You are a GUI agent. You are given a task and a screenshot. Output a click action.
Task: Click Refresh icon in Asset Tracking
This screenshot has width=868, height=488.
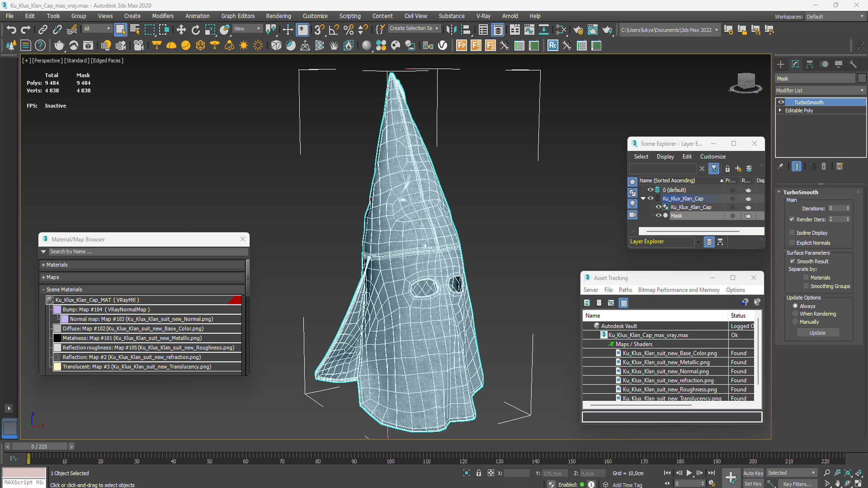coord(587,303)
